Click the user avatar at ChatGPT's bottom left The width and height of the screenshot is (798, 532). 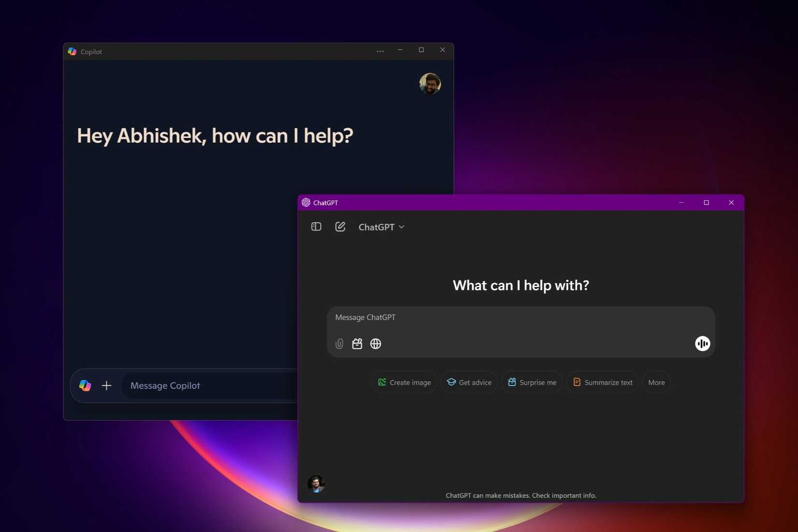316,484
